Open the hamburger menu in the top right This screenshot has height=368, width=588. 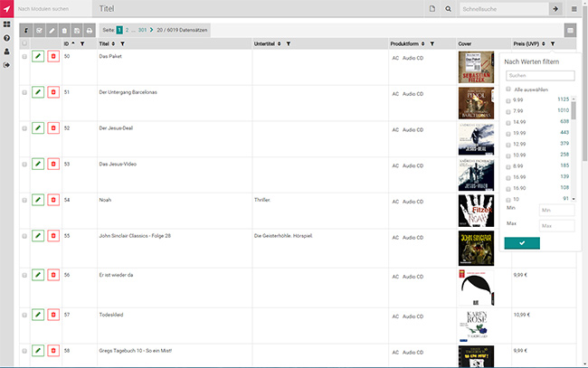[x=575, y=8]
